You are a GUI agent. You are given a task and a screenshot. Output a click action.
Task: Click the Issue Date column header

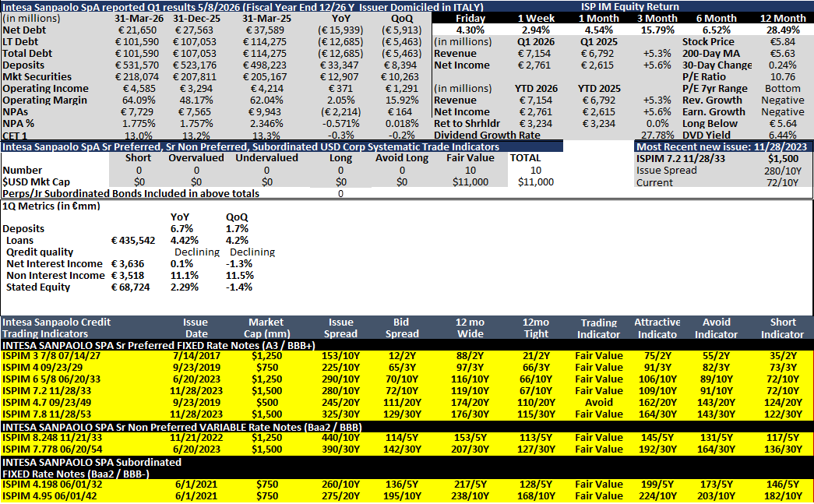pyautogui.click(x=196, y=328)
